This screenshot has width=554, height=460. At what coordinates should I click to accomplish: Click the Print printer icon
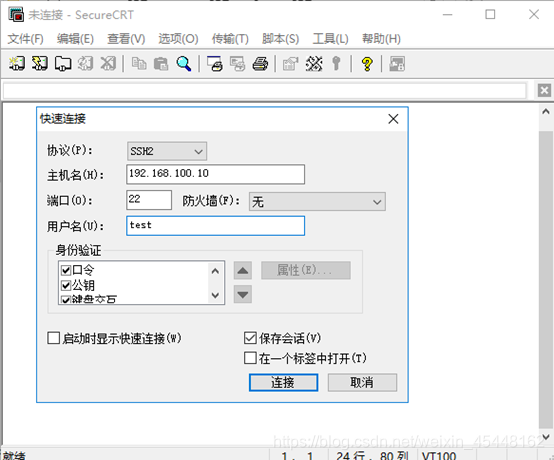coord(260,64)
